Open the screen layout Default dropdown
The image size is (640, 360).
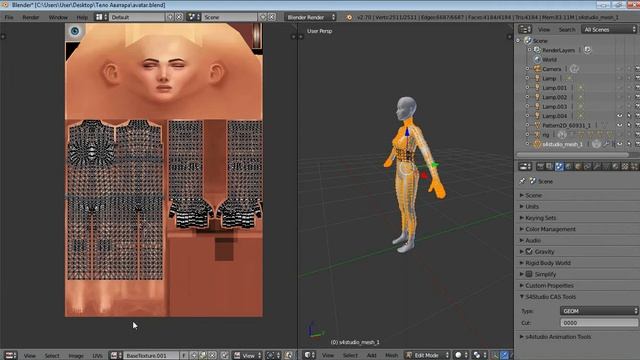click(x=137, y=17)
